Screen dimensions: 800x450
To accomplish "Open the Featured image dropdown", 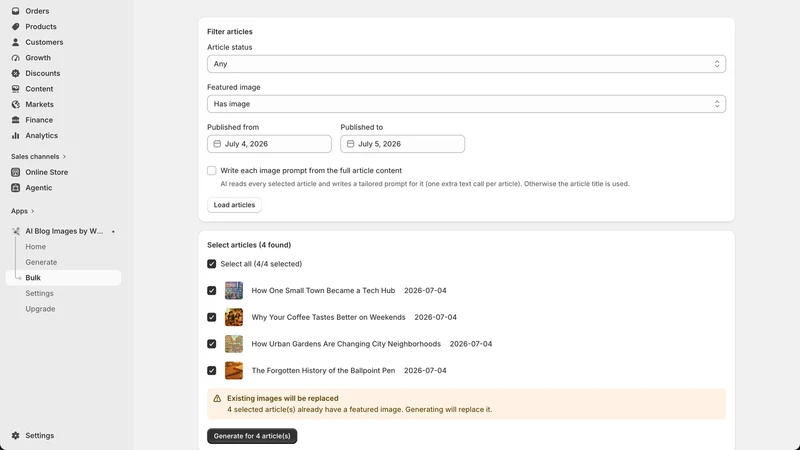I will (466, 104).
